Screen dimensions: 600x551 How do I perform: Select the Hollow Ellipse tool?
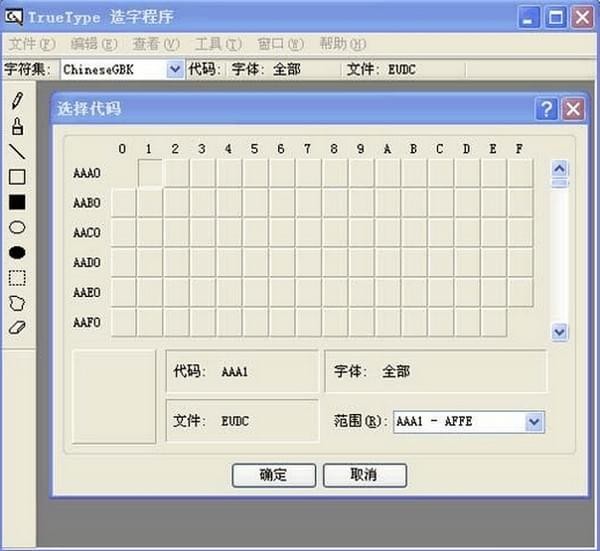17,227
